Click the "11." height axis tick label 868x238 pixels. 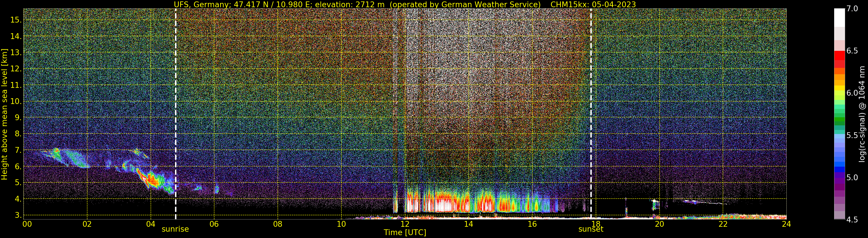16,85
